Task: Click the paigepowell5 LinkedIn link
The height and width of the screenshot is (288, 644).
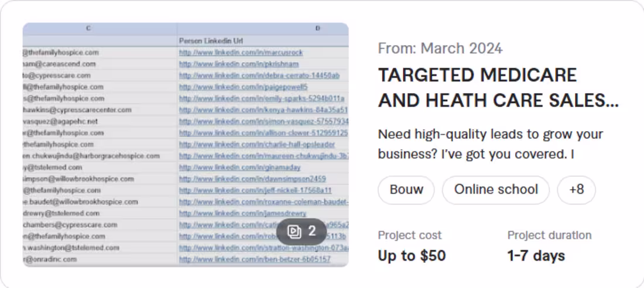Action: [243, 87]
